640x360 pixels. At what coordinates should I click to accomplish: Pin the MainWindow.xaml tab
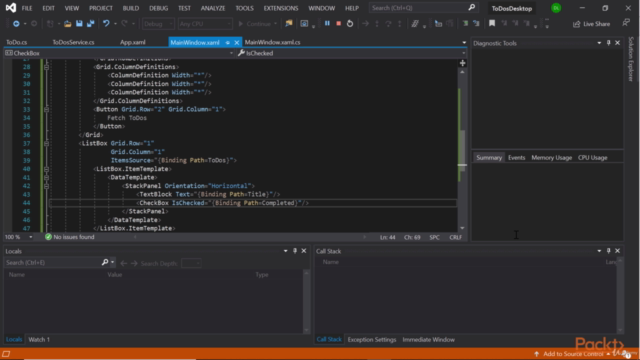pos(227,42)
